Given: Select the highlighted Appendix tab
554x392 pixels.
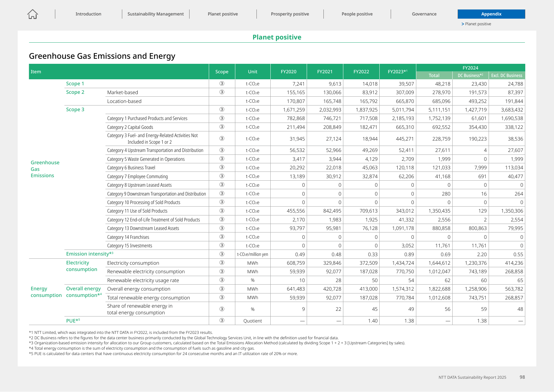Looking at the screenshot, I should click(x=491, y=14).
